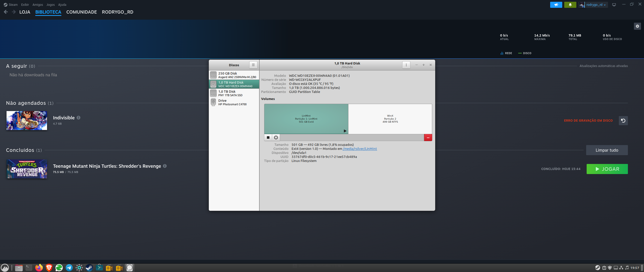Viewport: 644px width, 272px height.
Task: Select 1,0 TB Hard Disk WDC drive
Action: click(234, 84)
